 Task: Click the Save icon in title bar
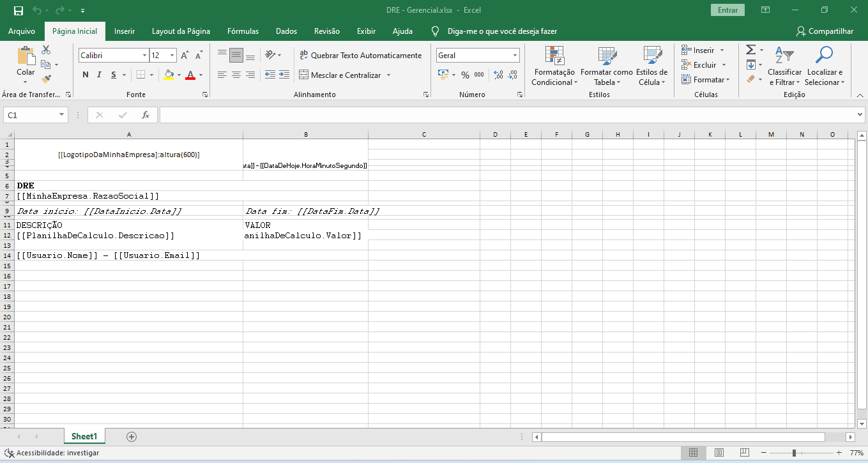tap(19, 10)
